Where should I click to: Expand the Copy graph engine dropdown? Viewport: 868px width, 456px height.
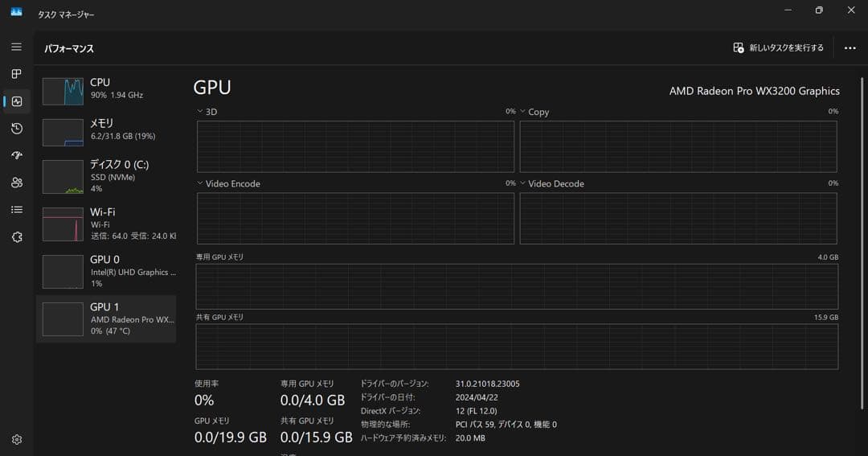point(522,112)
